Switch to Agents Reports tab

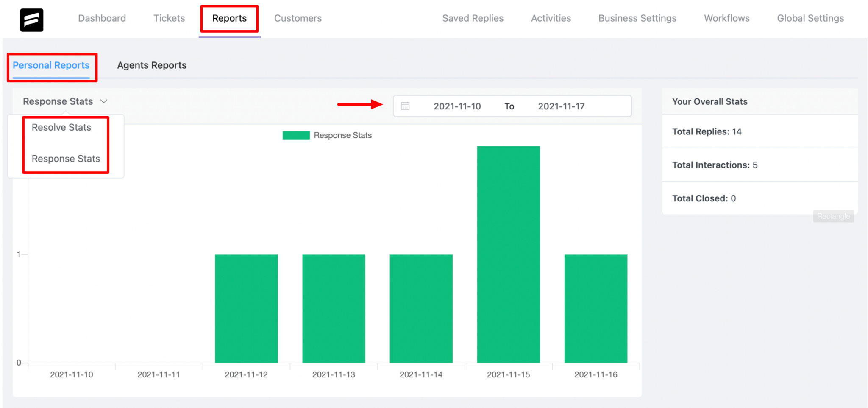click(152, 65)
